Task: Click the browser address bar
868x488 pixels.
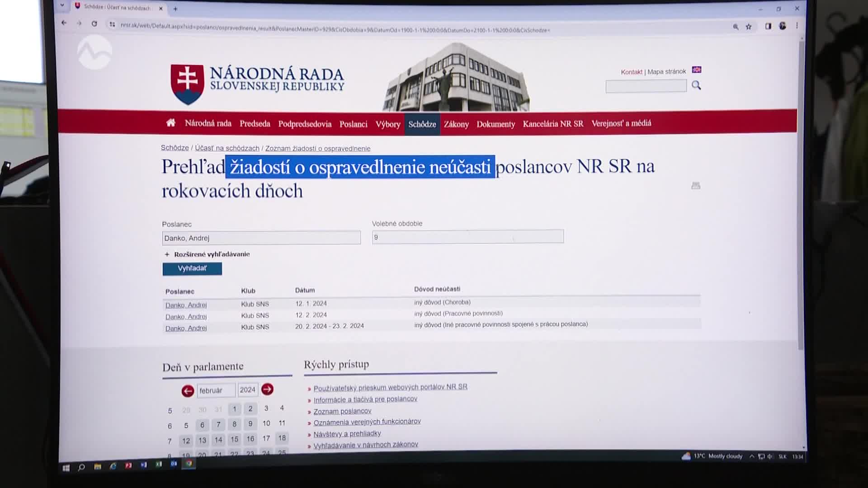Action: tap(335, 28)
